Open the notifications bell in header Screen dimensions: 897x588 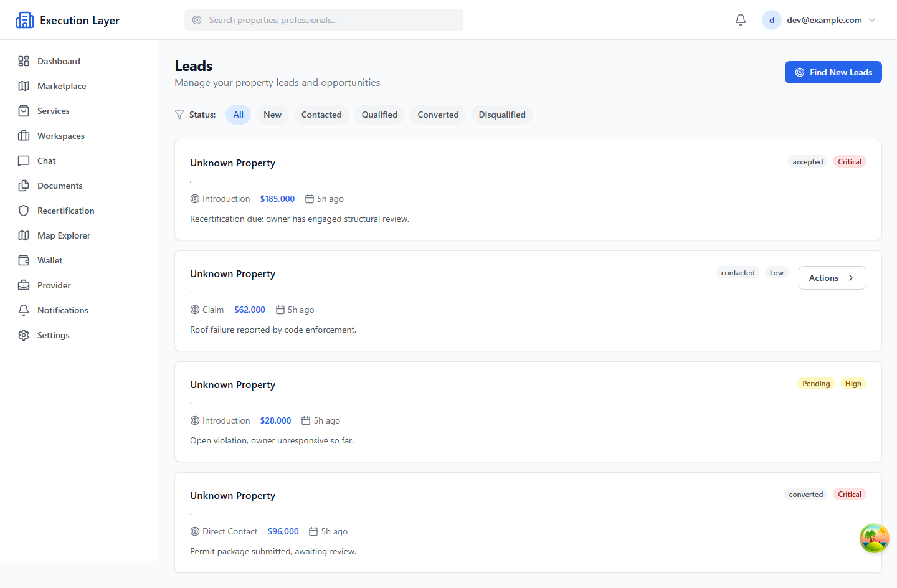tap(741, 20)
